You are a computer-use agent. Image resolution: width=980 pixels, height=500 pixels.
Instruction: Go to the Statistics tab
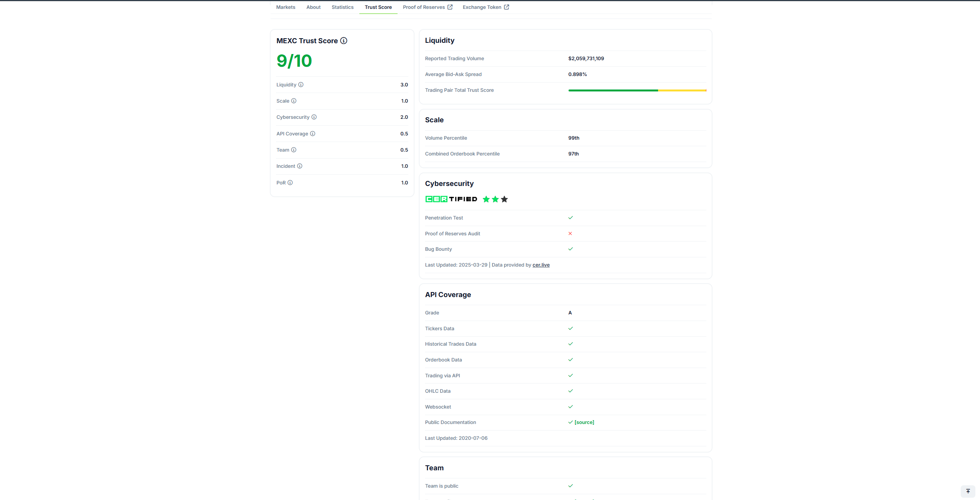click(x=342, y=7)
